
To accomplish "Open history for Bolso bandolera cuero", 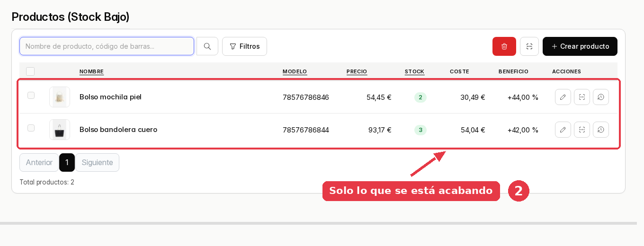I will coord(601,130).
